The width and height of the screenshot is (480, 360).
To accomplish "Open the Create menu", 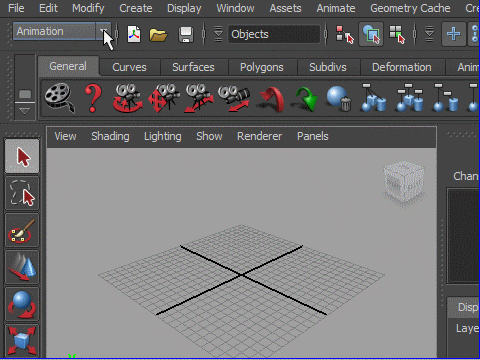I will tap(136, 8).
